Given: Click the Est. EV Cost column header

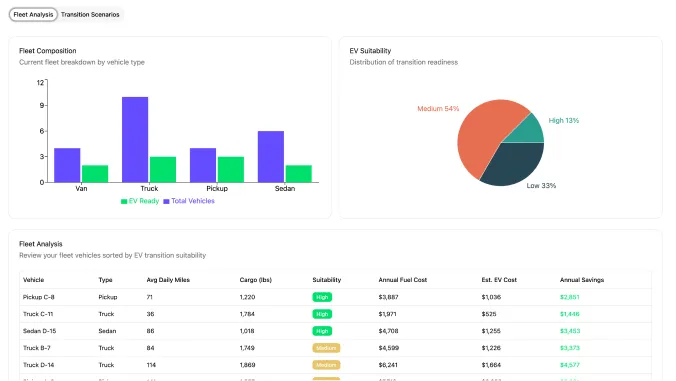Looking at the screenshot, I should 499,280.
